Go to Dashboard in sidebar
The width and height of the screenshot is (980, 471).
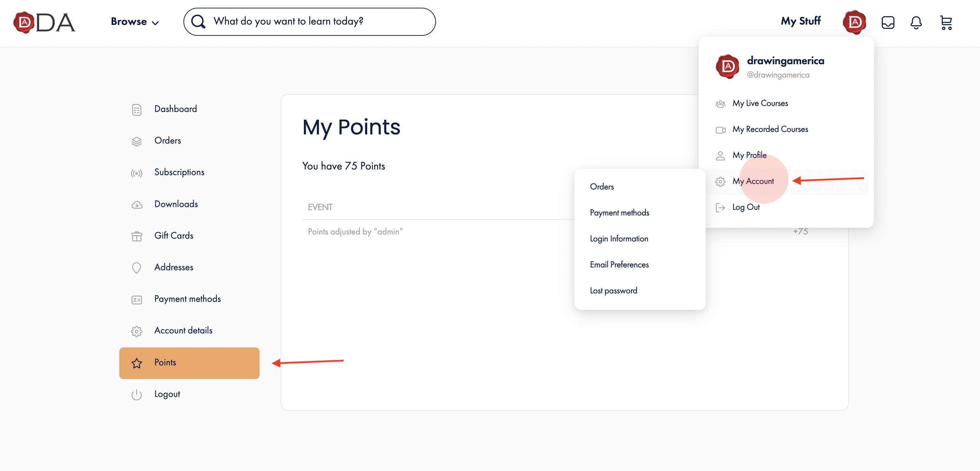click(175, 109)
